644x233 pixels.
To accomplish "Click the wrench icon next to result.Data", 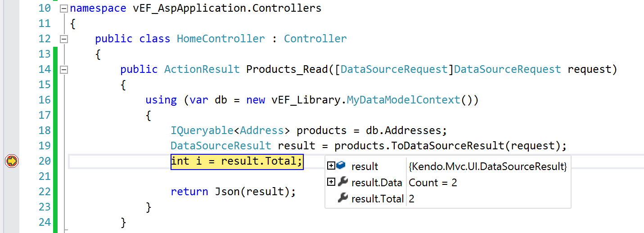I will 343,182.
